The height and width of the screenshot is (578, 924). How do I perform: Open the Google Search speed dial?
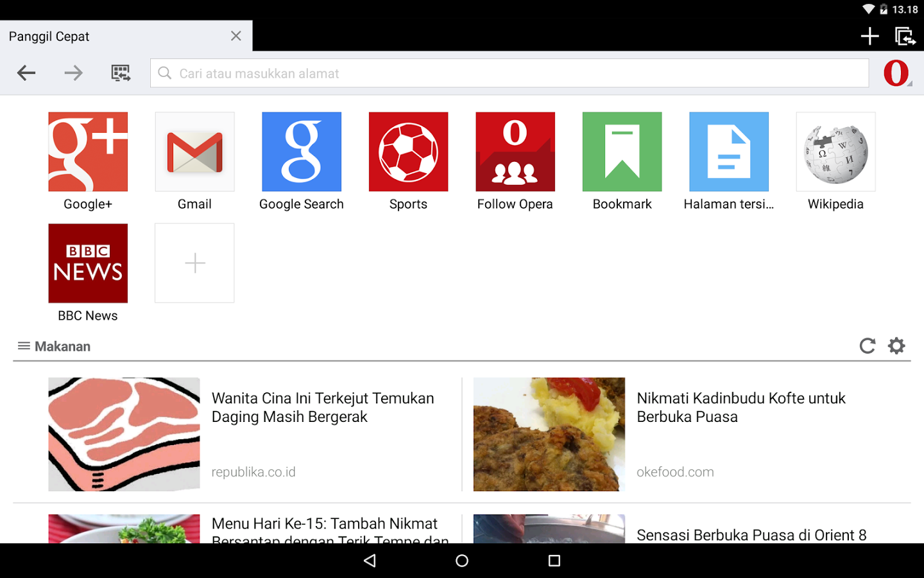302,152
